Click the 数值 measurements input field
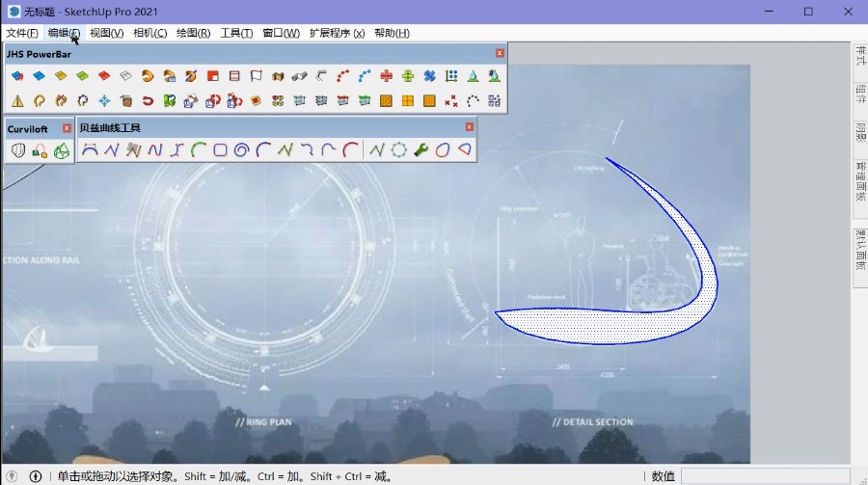868x485 pixels. [766, 476]
